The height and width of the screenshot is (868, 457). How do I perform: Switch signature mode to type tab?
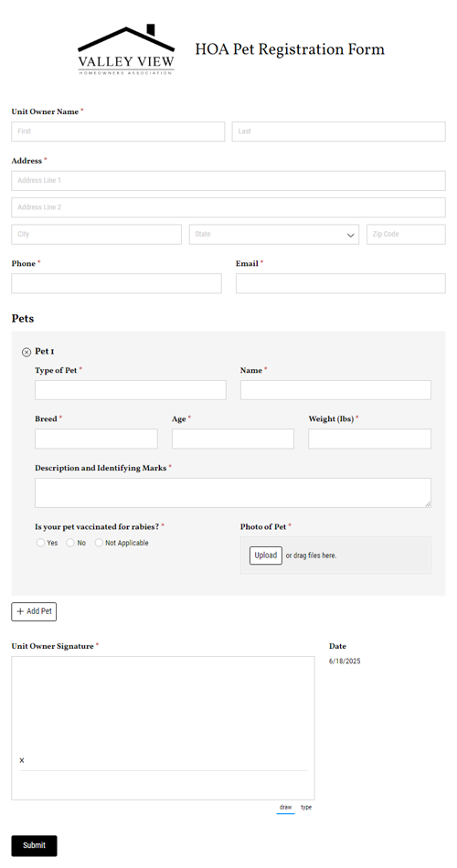point(306,807)
